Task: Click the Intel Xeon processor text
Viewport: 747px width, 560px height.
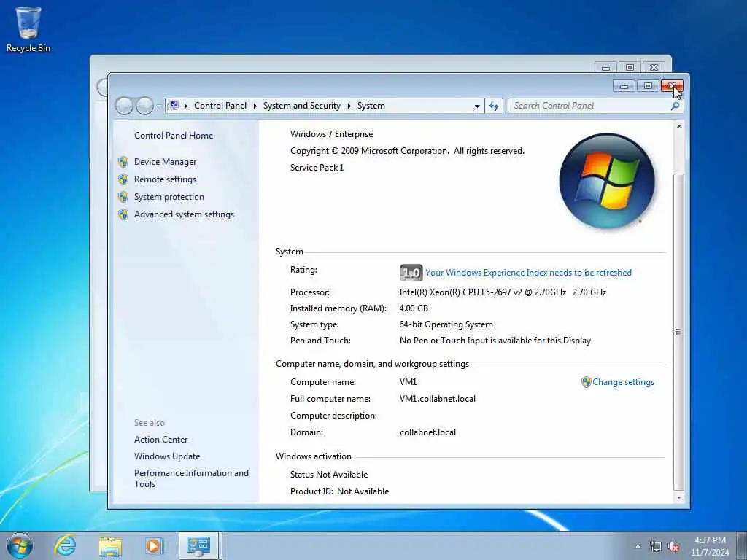Action: 503,292
